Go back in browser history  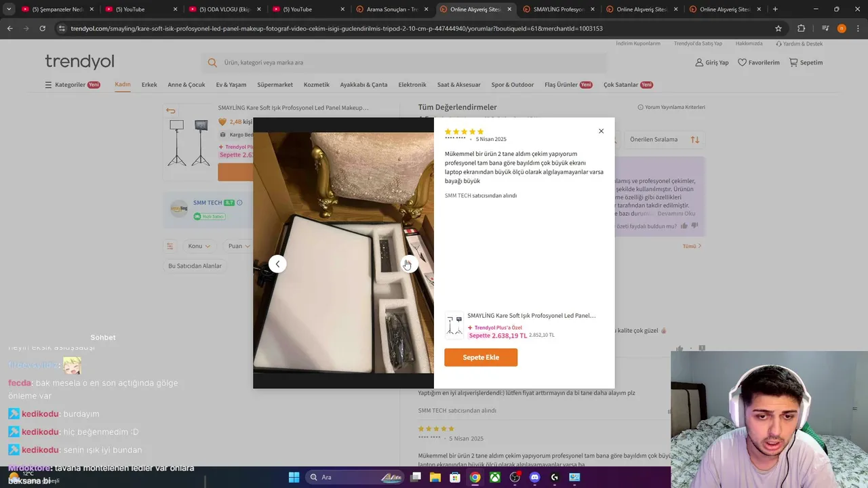9,28
